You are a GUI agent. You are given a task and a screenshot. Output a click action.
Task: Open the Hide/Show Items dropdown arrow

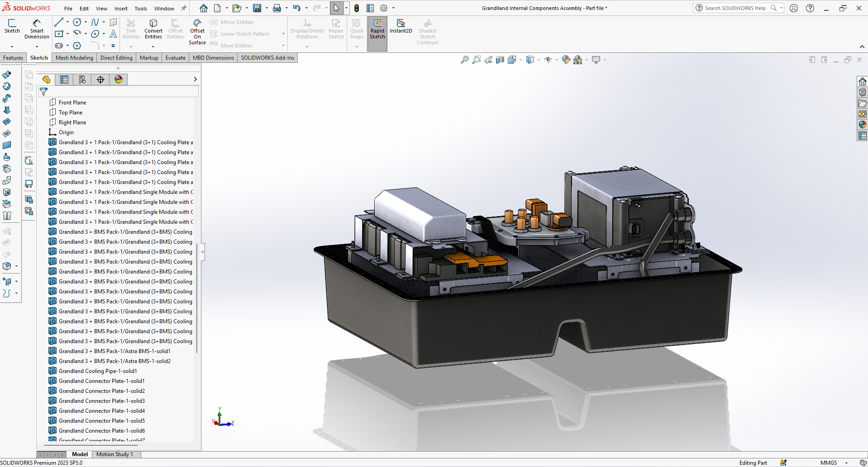coord(557,60)
